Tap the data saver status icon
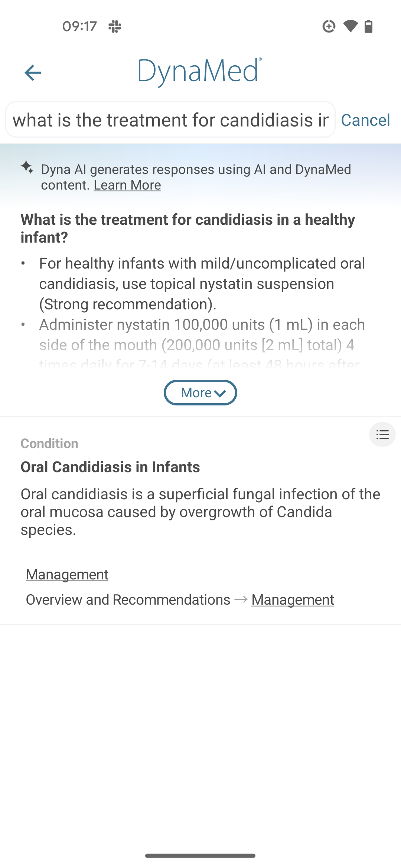401x868 pixels. click(329, 26)
